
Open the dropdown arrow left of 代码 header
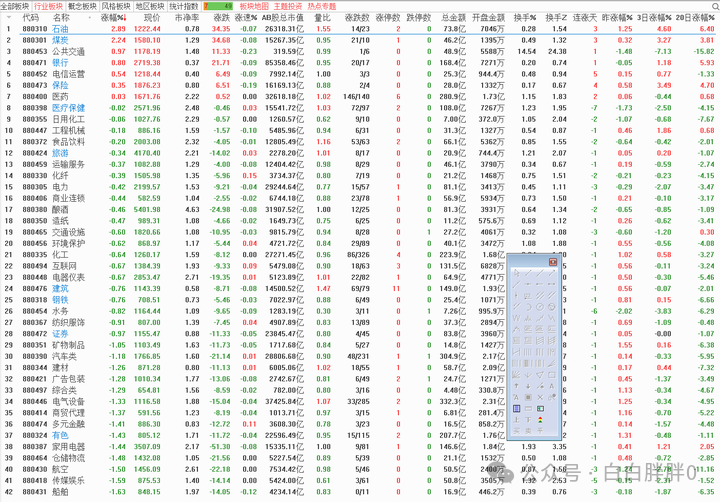[9, 17]
